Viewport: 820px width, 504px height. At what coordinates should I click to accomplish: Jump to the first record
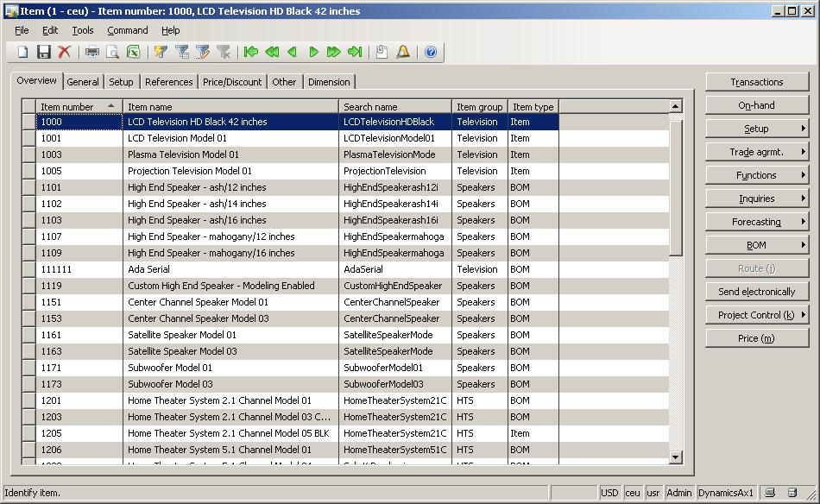(x=250, y=51)
